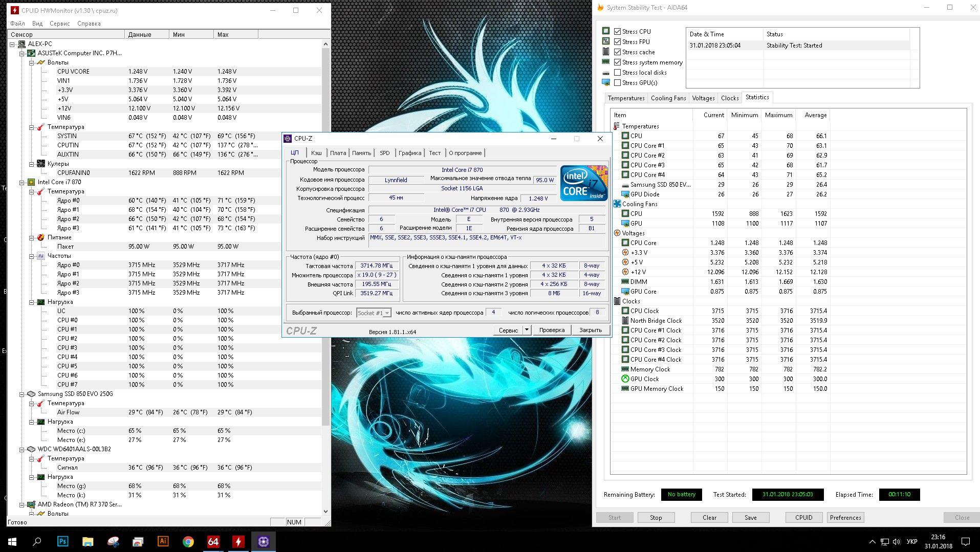Open the Справка menu in HWMonitor
980x552 pixels.
pyautogui.click(x=89, y=24)
